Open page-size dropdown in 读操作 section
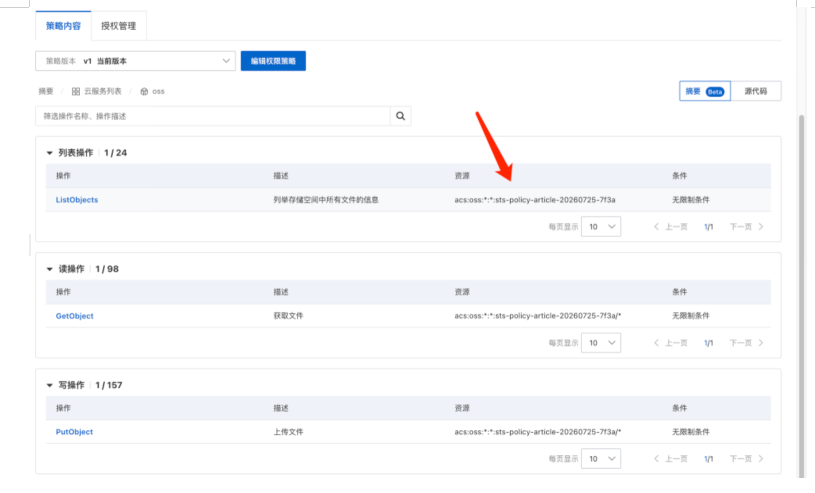 (x=601, y=343)
